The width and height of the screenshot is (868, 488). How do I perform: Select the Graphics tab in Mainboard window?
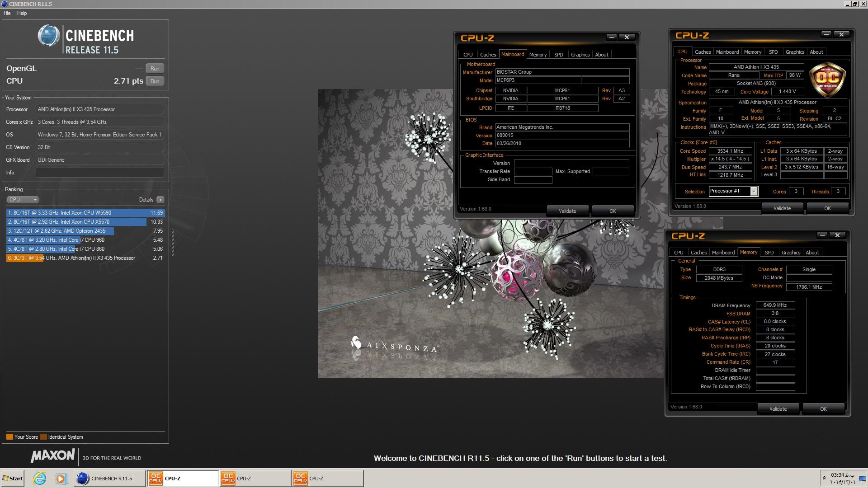click(x=580, y=55)
